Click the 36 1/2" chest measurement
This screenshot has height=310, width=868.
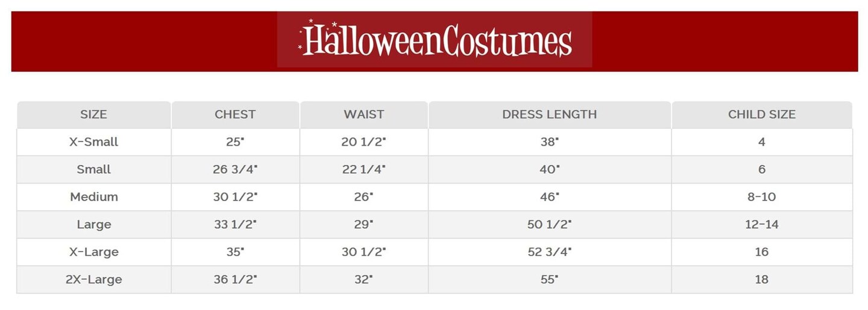235,279
